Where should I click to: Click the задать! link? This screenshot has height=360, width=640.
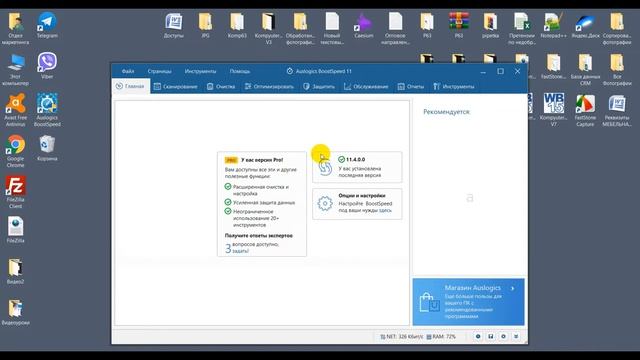240,251
